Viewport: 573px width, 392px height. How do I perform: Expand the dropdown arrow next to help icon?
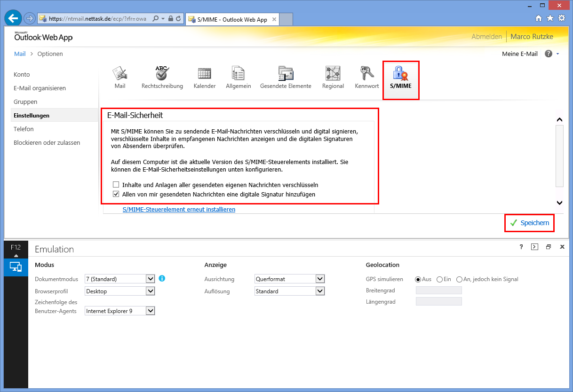(x=558, y=54)
